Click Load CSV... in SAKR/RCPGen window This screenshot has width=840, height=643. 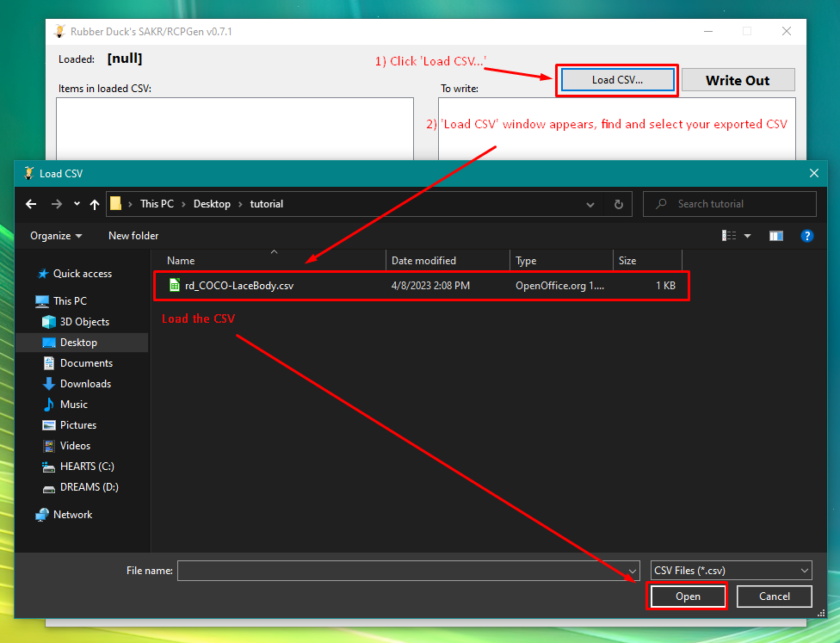pyautogui.click(x=617, y=80)
